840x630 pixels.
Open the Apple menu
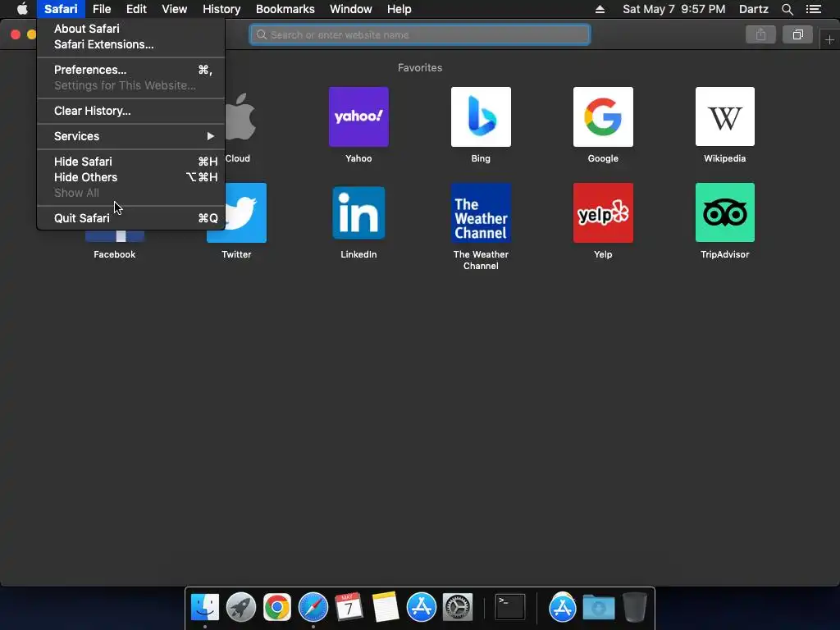point(22,8)
